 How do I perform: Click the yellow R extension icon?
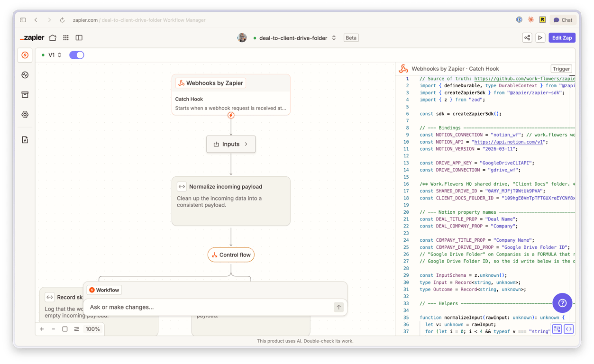click(x=542, y=20)
